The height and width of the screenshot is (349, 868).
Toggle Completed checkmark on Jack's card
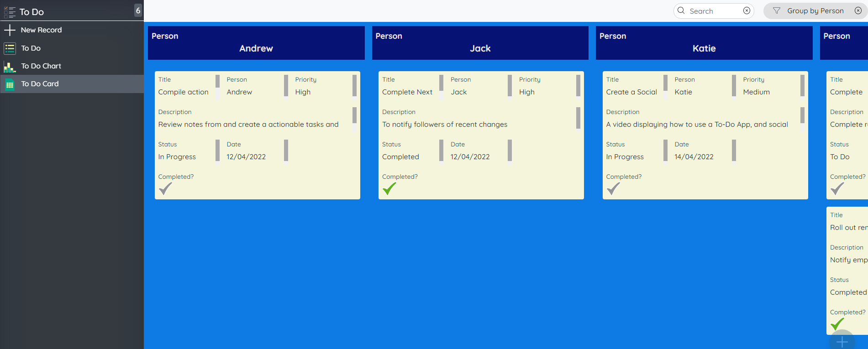[x=389, y=188]
